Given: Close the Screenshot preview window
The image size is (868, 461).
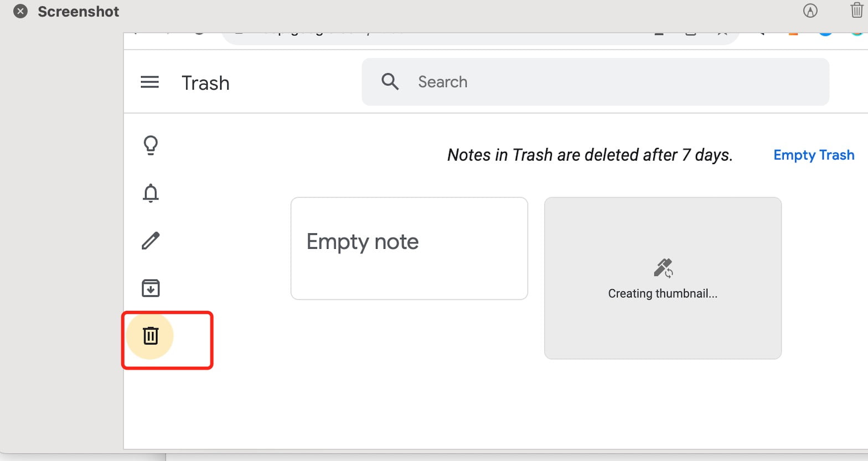Looking at the screenshot, I should (x=20, y=11).
